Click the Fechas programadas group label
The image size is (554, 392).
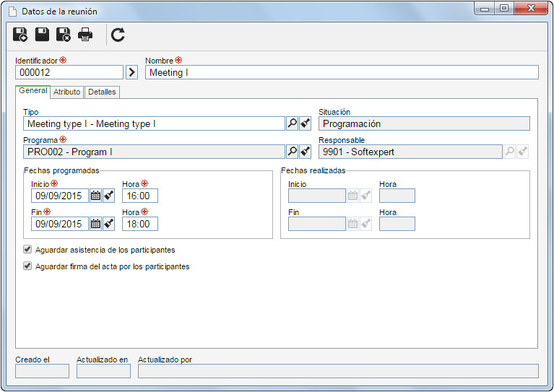click(61, 170)
